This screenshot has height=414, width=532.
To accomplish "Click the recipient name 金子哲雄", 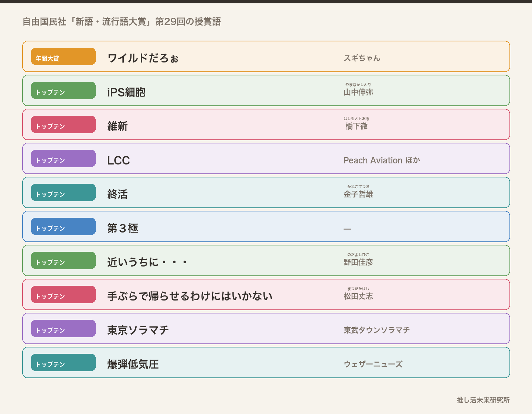I will [358, 194].
